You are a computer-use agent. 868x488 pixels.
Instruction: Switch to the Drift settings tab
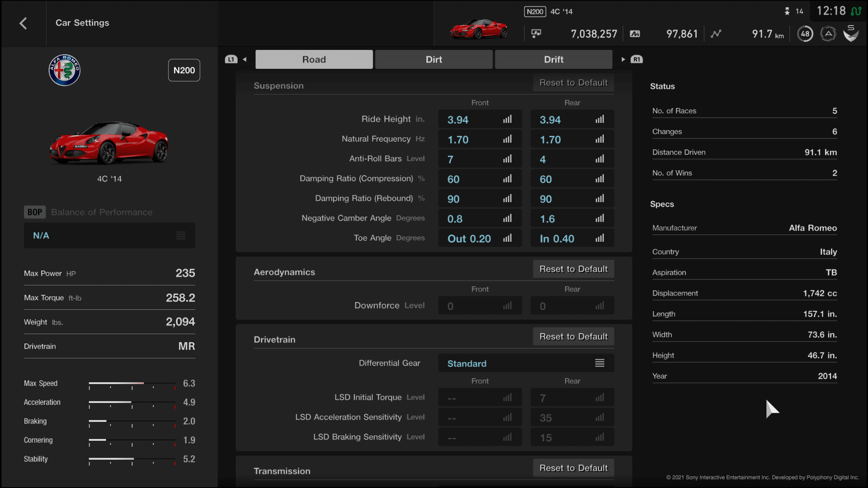point(554,60)
